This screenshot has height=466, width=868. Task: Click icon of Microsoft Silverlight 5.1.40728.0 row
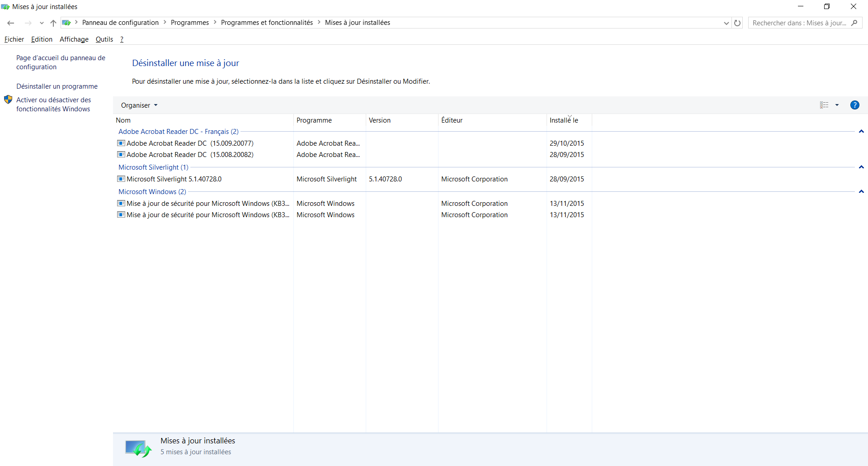click(121, 179)
